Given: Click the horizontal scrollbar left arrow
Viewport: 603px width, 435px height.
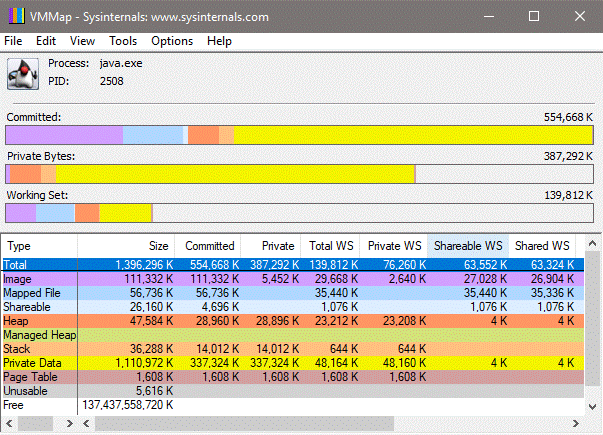Looking at the screenshot, I should 9,425.
